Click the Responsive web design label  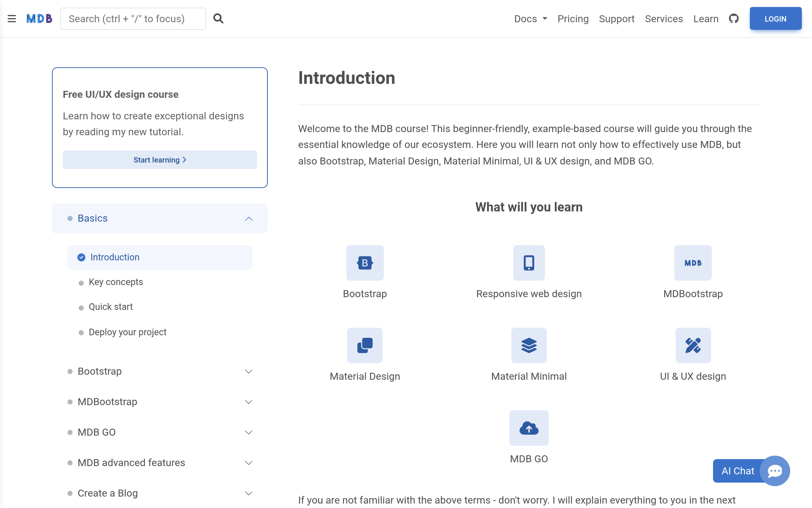coord(529,294)
